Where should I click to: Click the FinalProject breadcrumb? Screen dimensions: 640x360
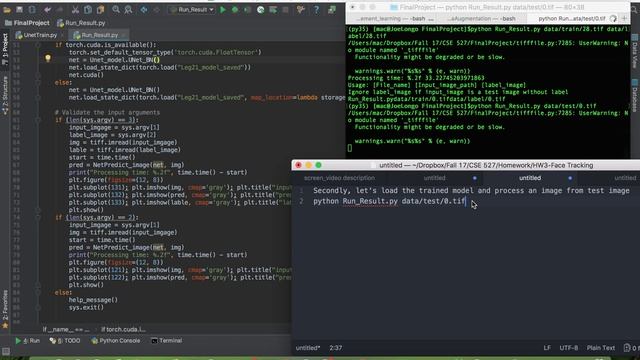click(27, 23)
